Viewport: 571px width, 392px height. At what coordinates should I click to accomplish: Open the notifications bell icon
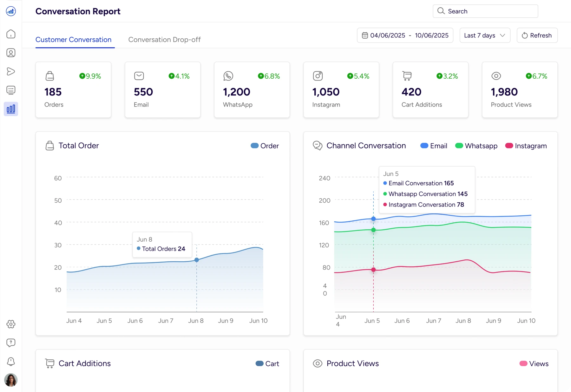point(11,361)
